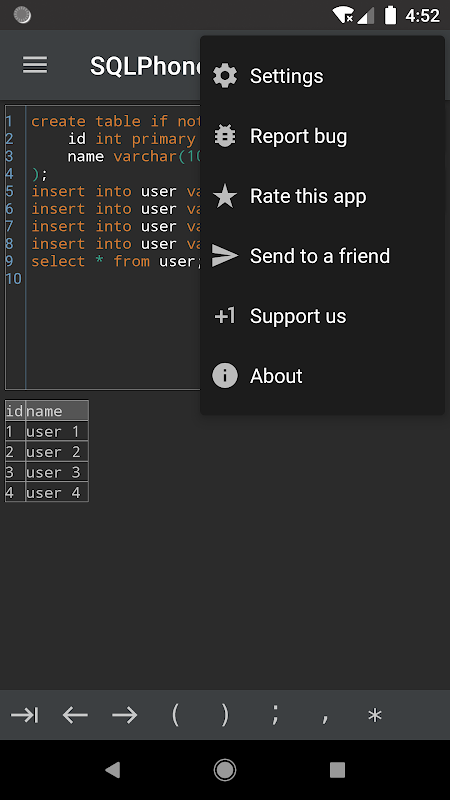450x800 pixels.
Task: Insert an asterisk from the shortcut bar
Action: click(375, 715)
